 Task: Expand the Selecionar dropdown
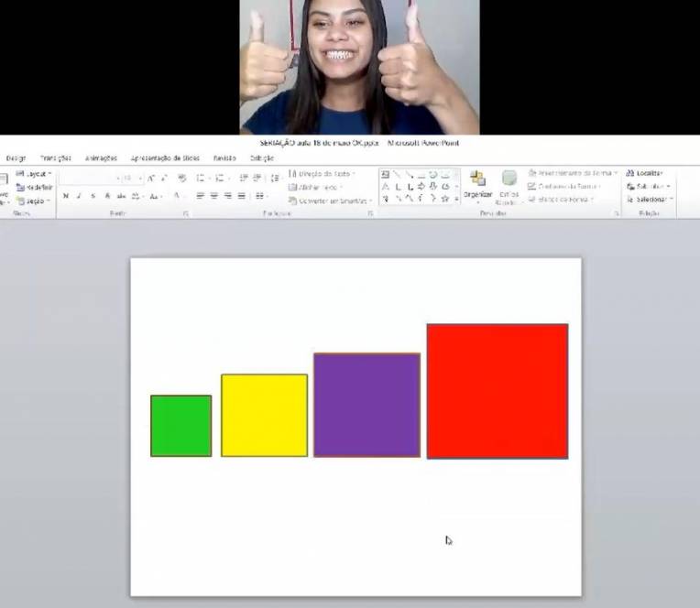[651, 199]
